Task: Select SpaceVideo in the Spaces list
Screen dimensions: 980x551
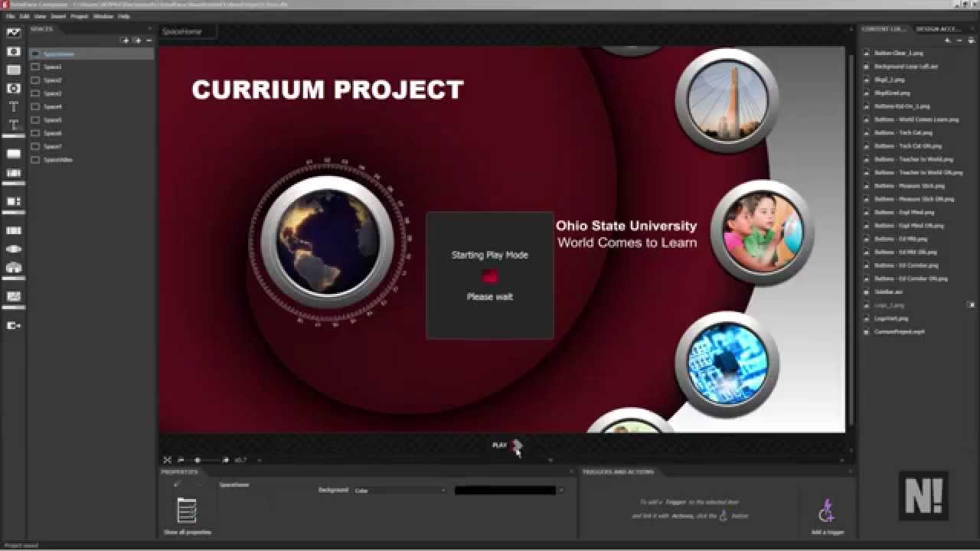Action: [x=91, y=160]
